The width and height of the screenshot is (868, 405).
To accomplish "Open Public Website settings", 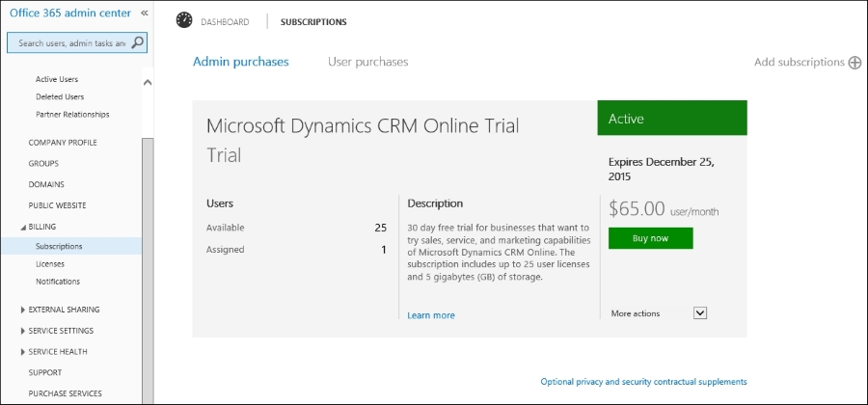I will click(x=57, y=205).
